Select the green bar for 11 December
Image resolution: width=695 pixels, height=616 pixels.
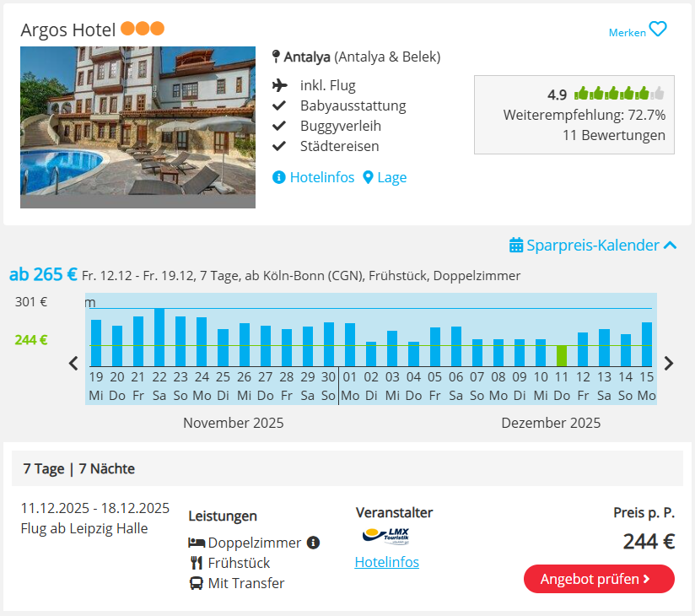click(562, 355)
